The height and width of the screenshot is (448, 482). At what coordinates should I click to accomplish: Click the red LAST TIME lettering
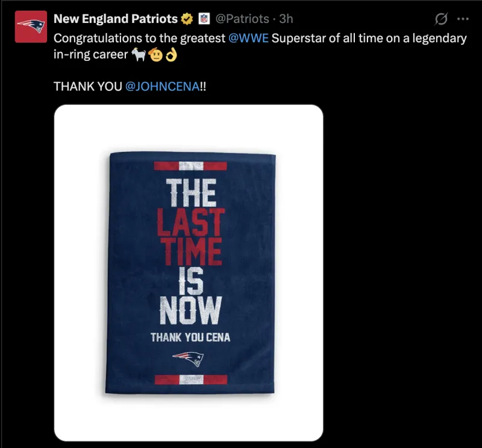point(190,236)
